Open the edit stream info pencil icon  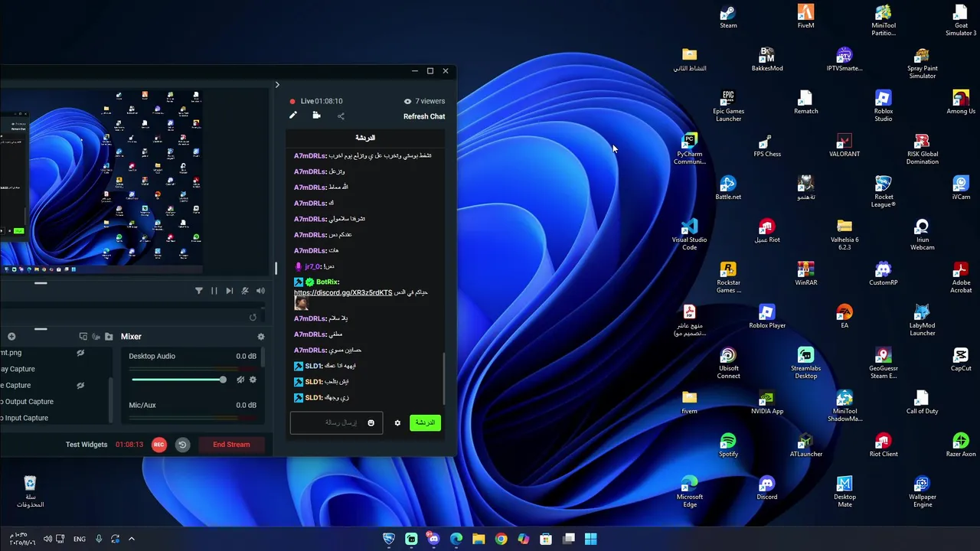pyautogui.click(x=292, y=116)
